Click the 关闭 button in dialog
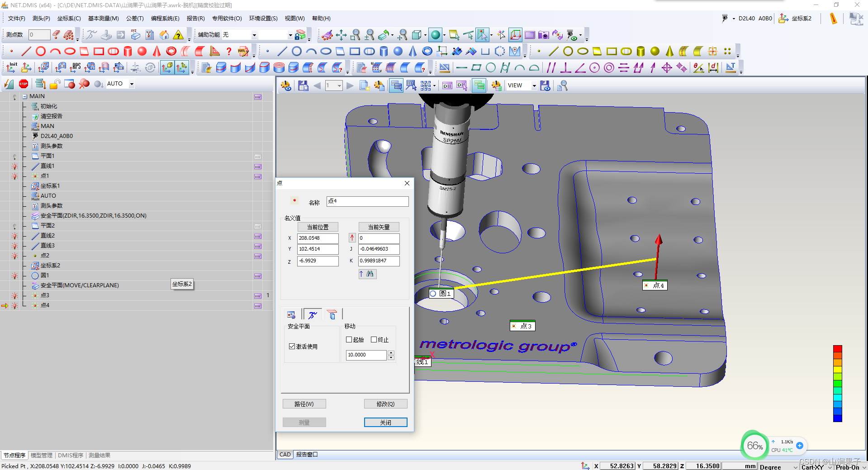Screen dimensions: 868x470 (x=385, y=423)
